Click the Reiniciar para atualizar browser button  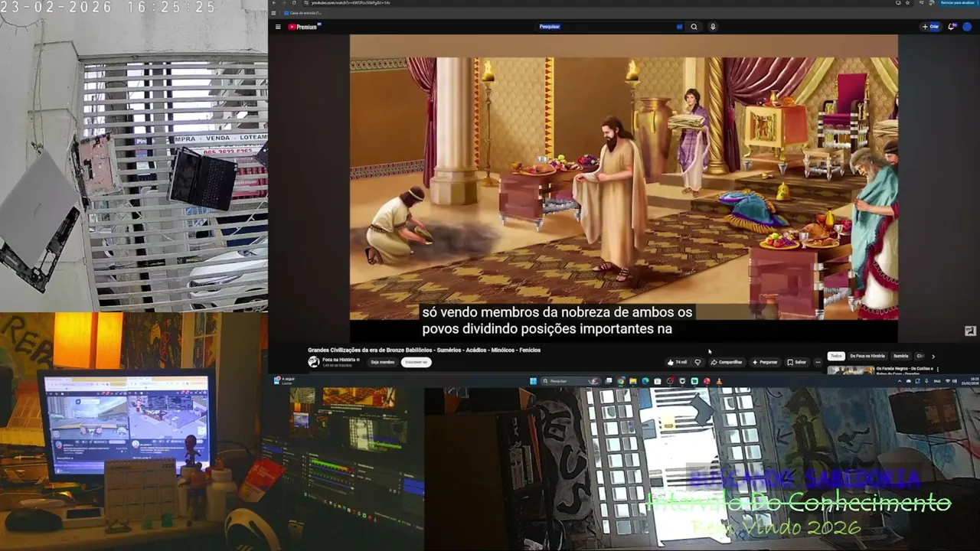coord(957,3)
